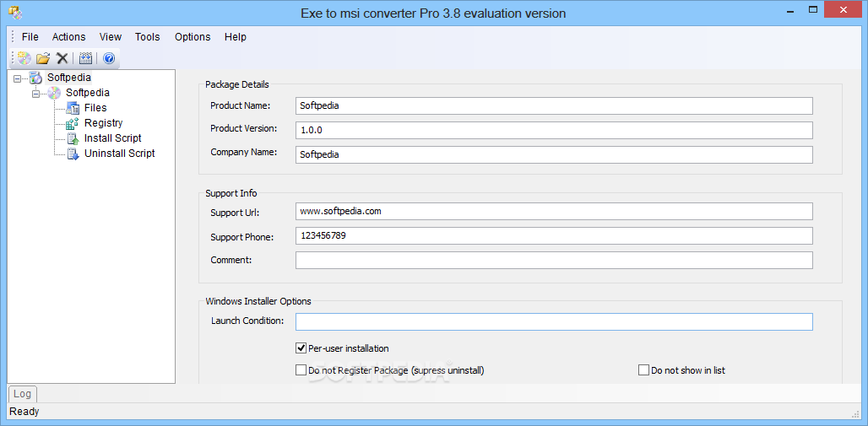Select the Install Script icon in tree
This screenshot has width=868, height=426.
(x=73, y=138)
